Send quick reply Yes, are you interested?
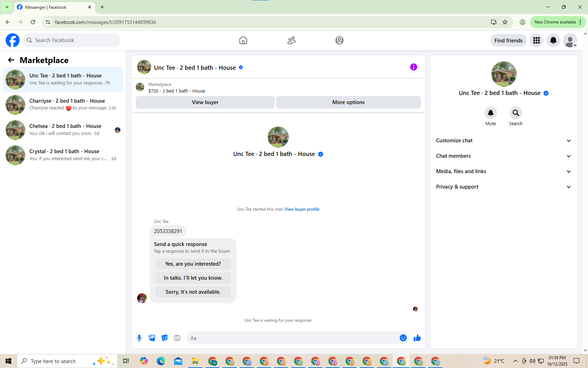 [x=193, y=264]
